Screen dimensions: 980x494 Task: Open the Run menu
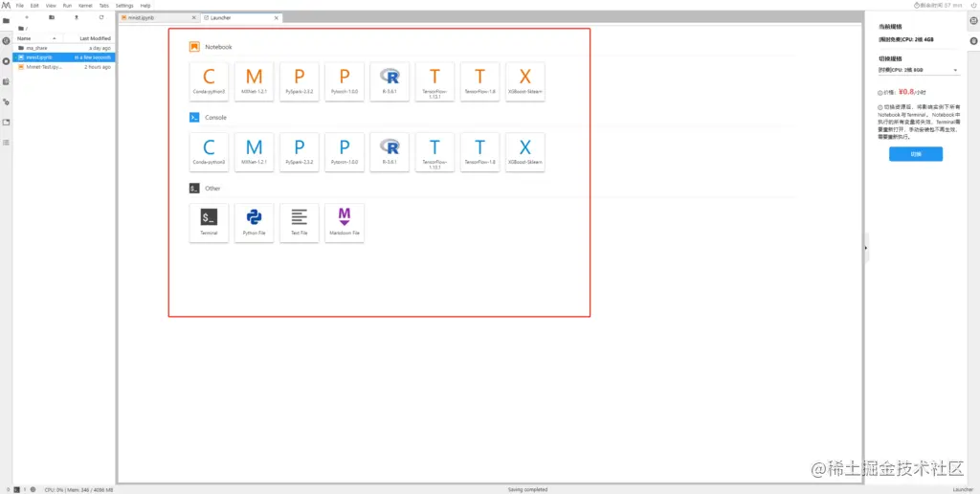(x=68, y=5)
